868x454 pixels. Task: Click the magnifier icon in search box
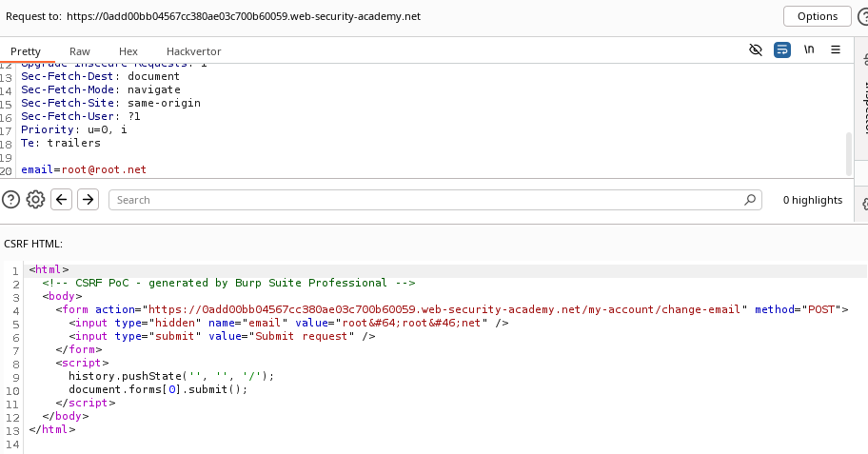click(x=750, y=200)
